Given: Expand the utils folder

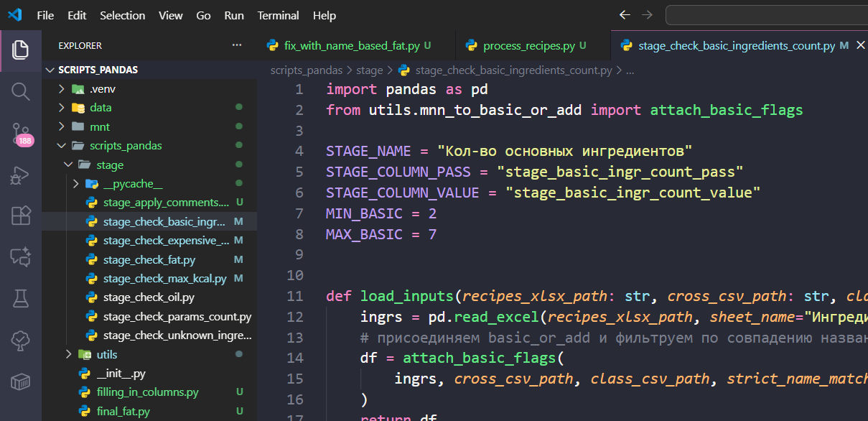Looking at the screenshot, I should click(x=69, y=355).
